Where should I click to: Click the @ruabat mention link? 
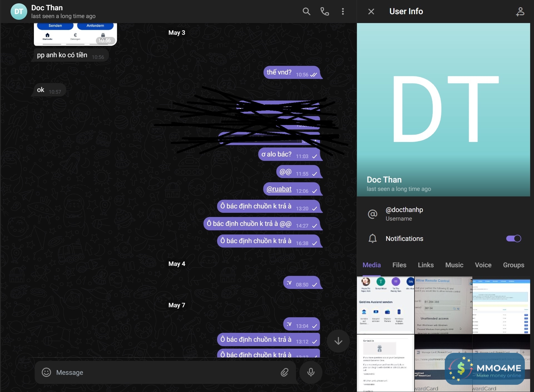point(279,189)
